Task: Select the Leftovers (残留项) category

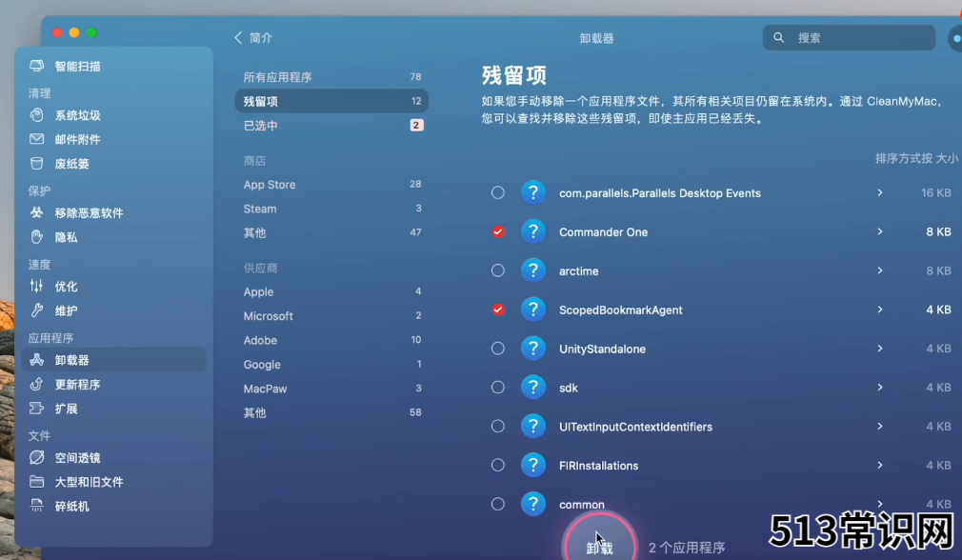Action: [331, 101]
